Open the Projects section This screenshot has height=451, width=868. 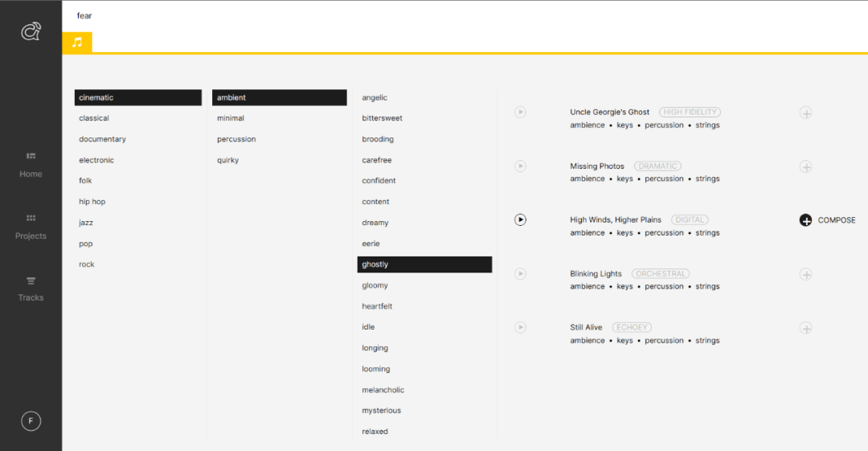click(31, 226)
